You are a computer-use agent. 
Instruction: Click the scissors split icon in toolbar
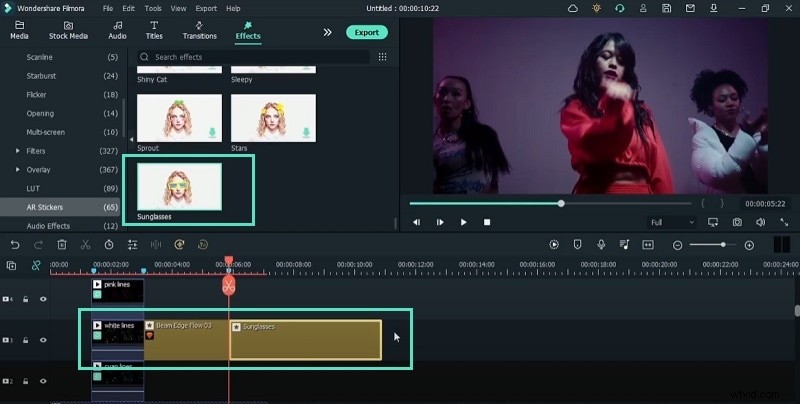click(x=85, y=244)
